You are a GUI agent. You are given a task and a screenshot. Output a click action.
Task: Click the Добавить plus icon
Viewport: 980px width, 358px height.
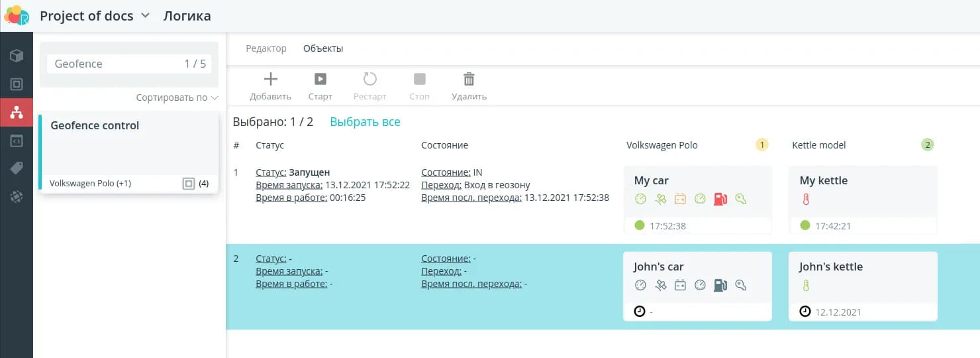click(x=270, y=80)
